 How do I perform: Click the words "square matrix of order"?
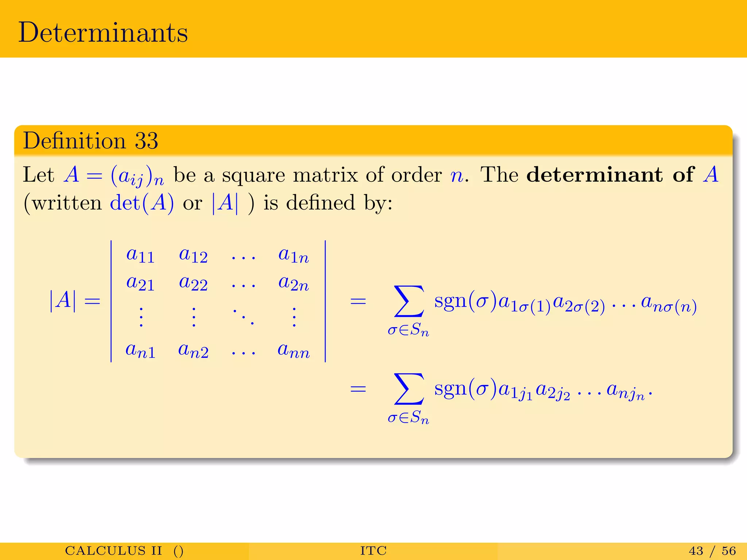coord(332,175)
